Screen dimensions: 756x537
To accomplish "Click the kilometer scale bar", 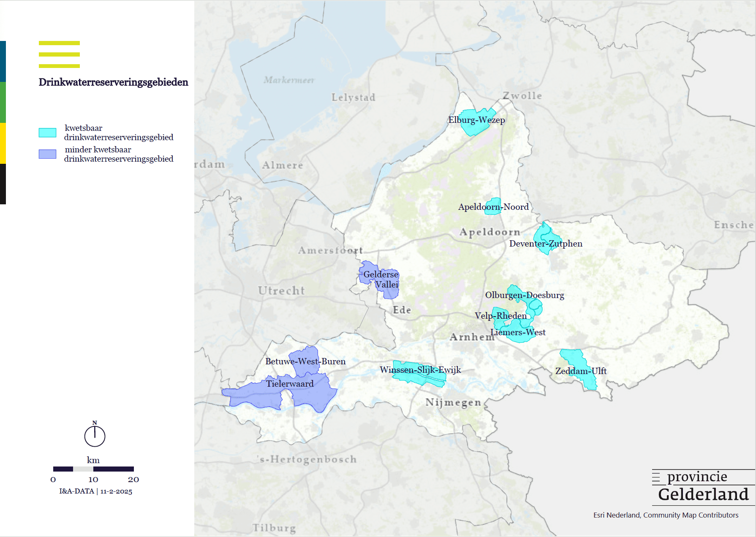I will 93,469.
